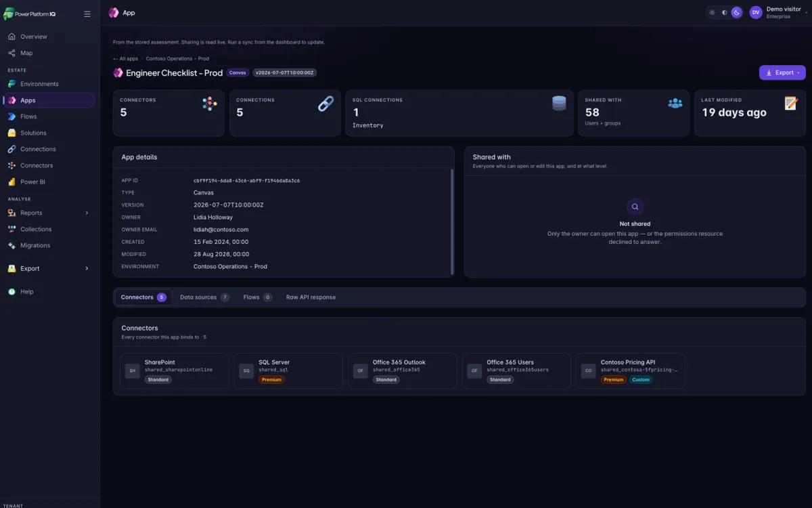The width and height of the screenshot is (812, 508).
Task: Click the 19 days ago value
Action: pyautogui.click(x=734, y=112)
